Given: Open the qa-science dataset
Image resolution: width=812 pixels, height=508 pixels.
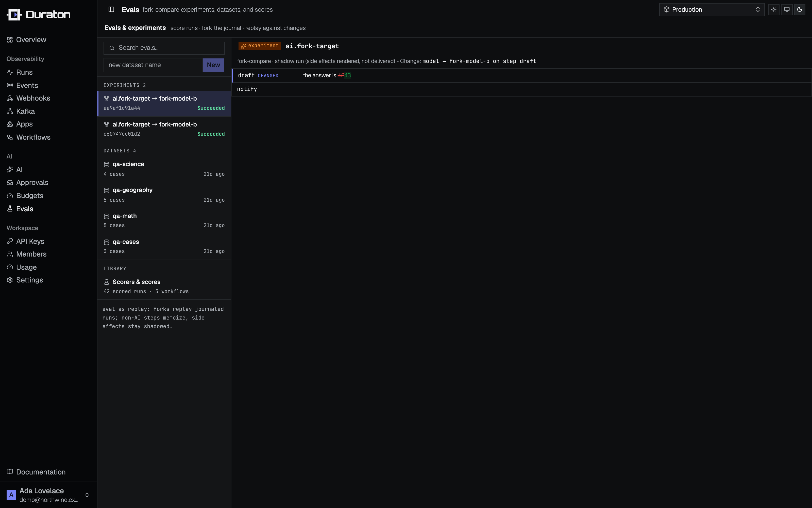Looking at the screenshot, I should (x=164, y=169).
